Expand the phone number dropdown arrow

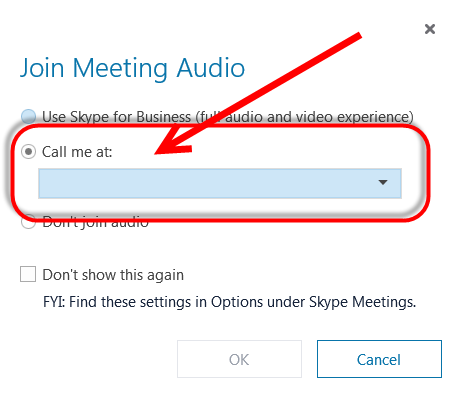(x=383, y=182)
